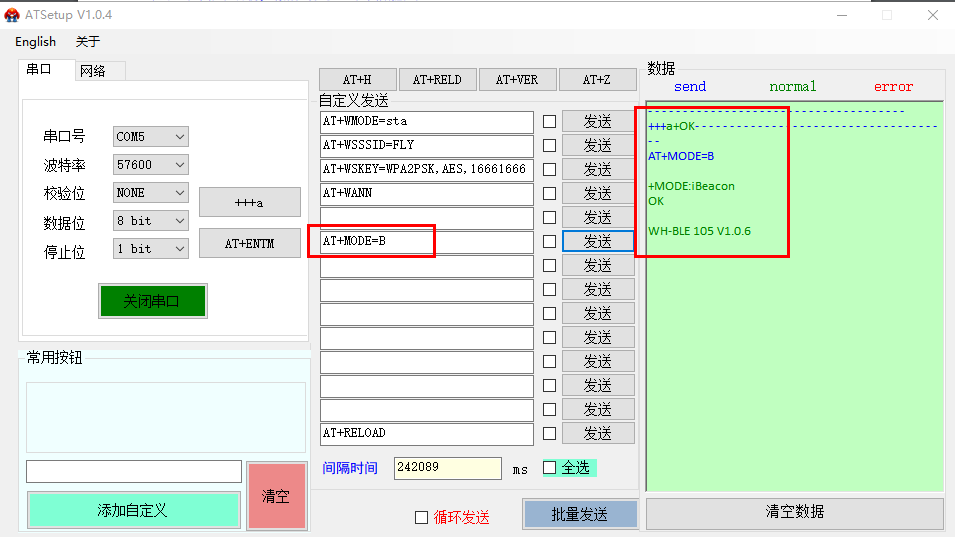Viewport: 955px width, 537px height.
Task: Click the AT+VER quick command button
Action: tap(517, 80)
